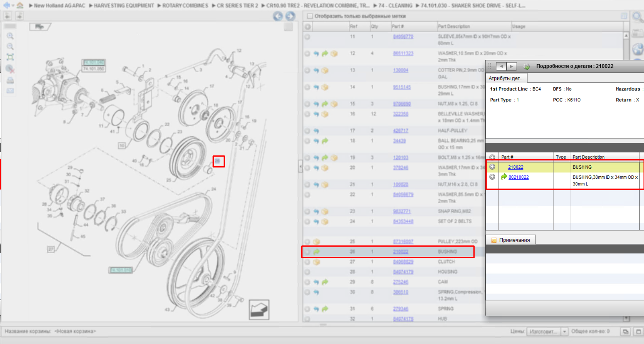Open part link 84068829 for CLUTCH
The width and height of the screenshot is (644, 344).
pyautogui.click(x=403, y=262)
